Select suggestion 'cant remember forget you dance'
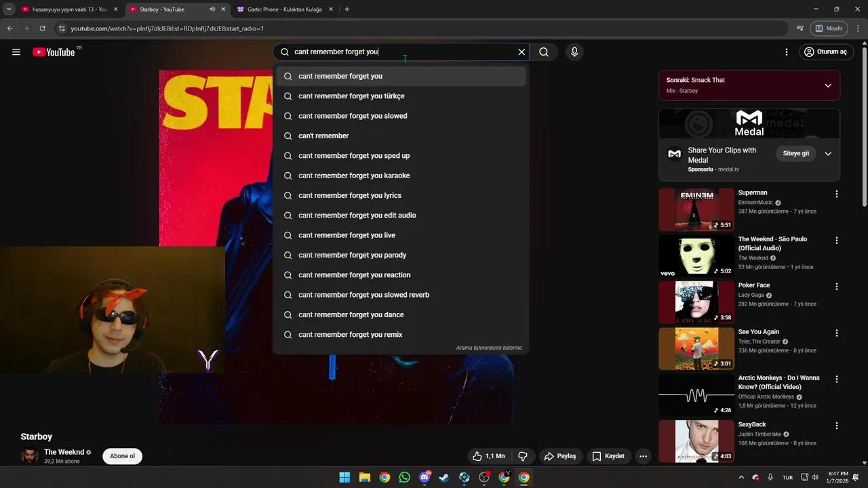The width and height of the screenshot is (868, 488). click(401, 314)
